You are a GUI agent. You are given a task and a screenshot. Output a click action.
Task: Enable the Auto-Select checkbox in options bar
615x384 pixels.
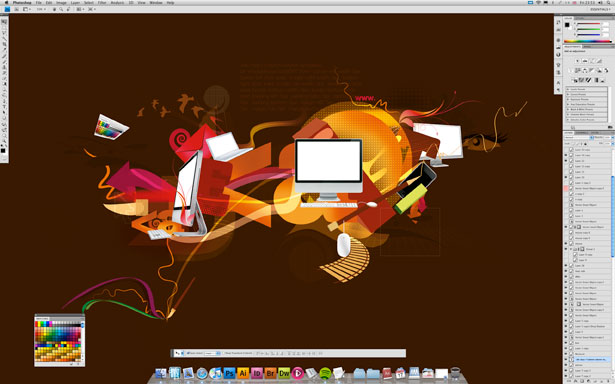tap(188, 353)
